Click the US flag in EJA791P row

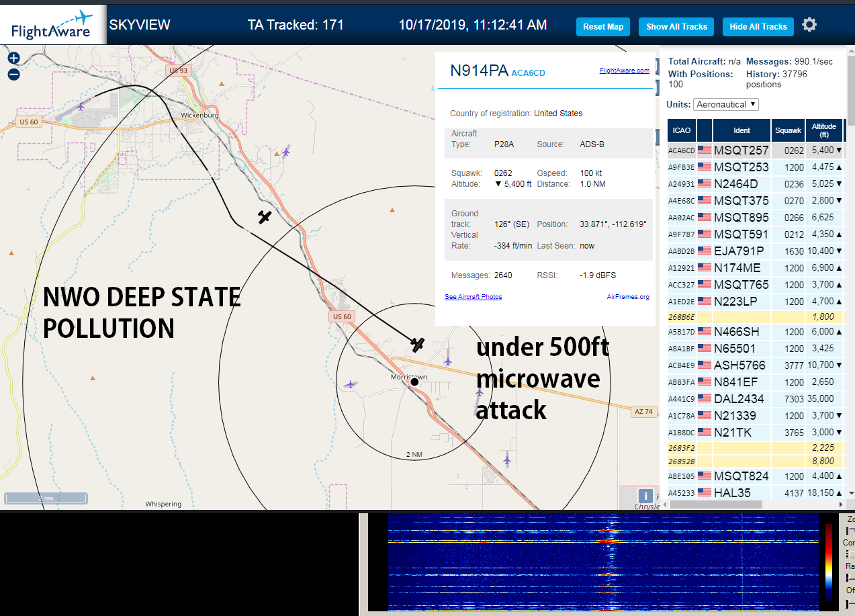point(705,251)
